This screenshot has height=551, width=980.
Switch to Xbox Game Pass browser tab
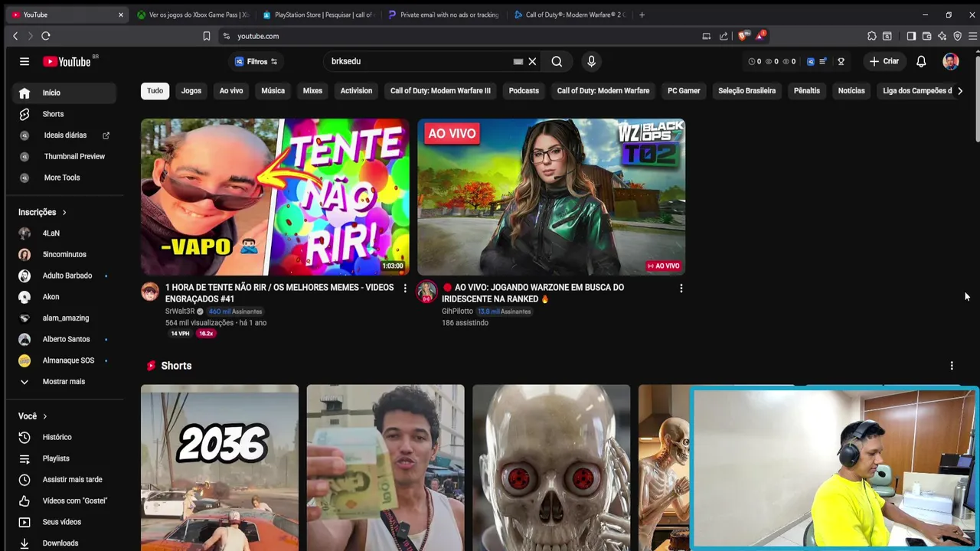pyautogui.click(x=193, y=15)
